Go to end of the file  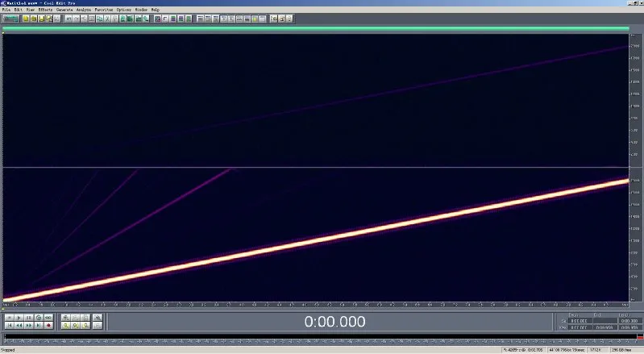(39, 325)
